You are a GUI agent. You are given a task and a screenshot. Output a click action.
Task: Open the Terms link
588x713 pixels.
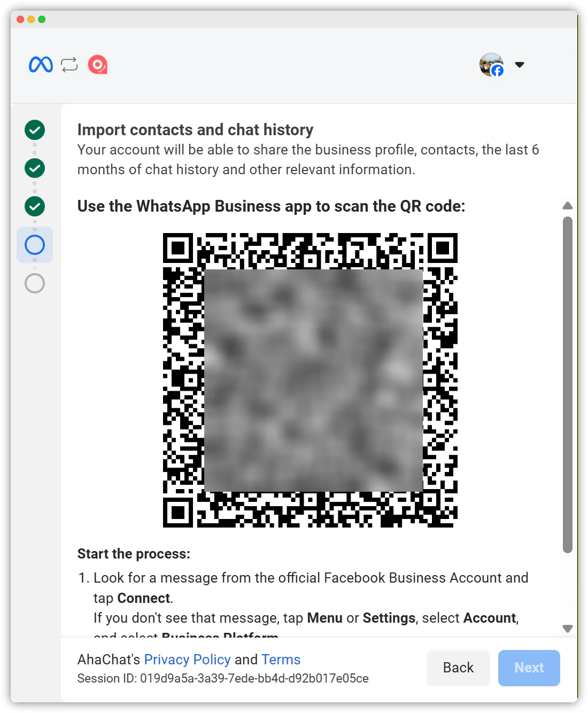tap(281, 660)
